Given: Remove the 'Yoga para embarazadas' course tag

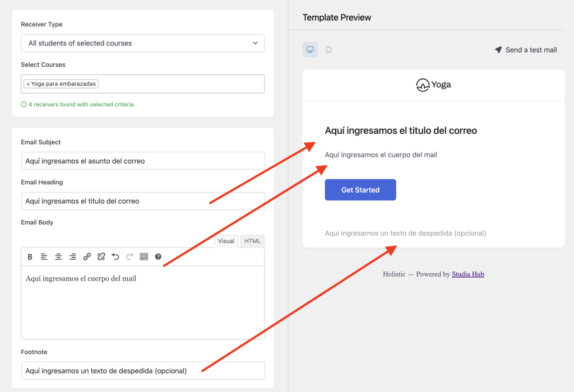Looking at the screenshot, I should [28, 84].
